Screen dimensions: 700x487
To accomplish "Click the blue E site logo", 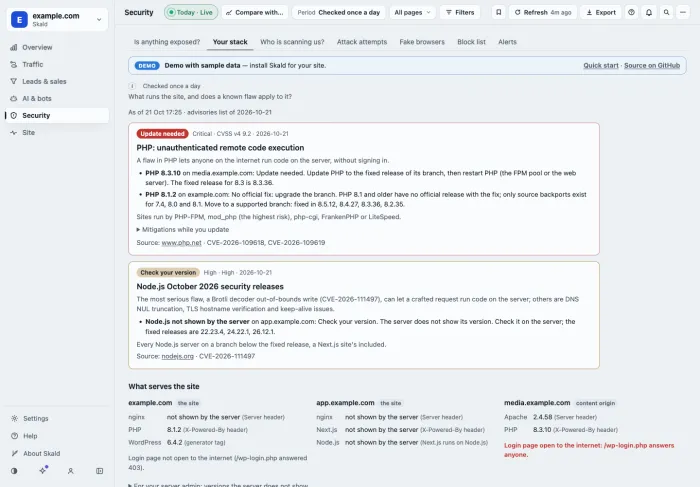I will [x=19, y=20].
